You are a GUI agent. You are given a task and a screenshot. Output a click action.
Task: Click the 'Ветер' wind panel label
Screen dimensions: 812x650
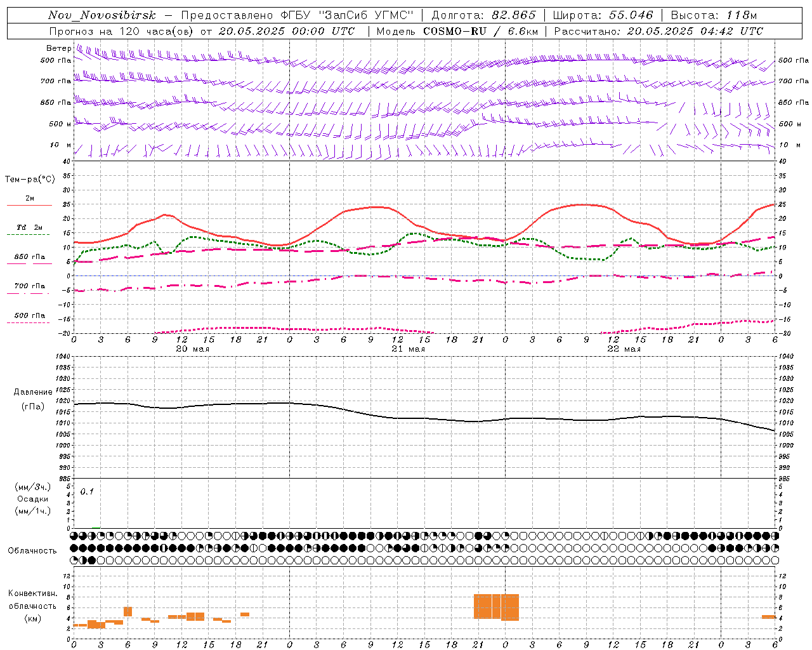pyautogui.click(x=58, y=48)
